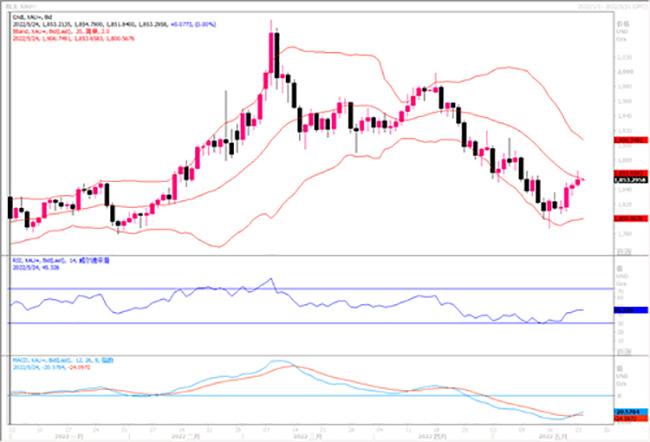This screenshot has height=442, width=650.
Task: Select the RSI lower oversold threshold line
Action: pos(300,323)
